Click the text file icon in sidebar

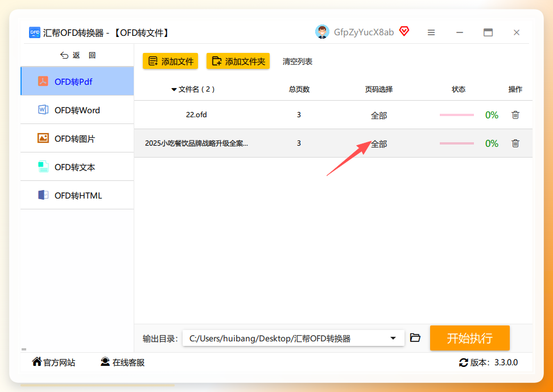point(43,167)
